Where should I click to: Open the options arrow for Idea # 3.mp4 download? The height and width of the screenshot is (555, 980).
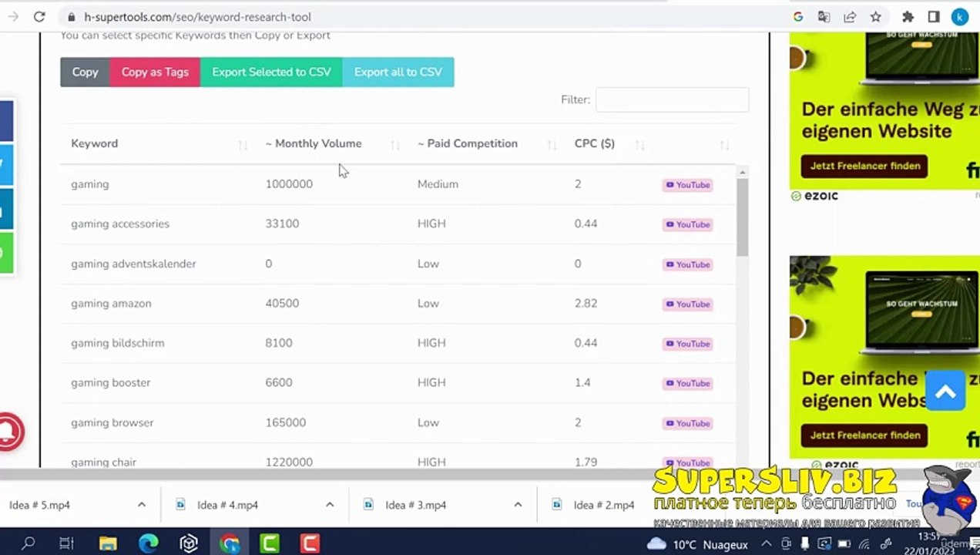coord(518,505)
